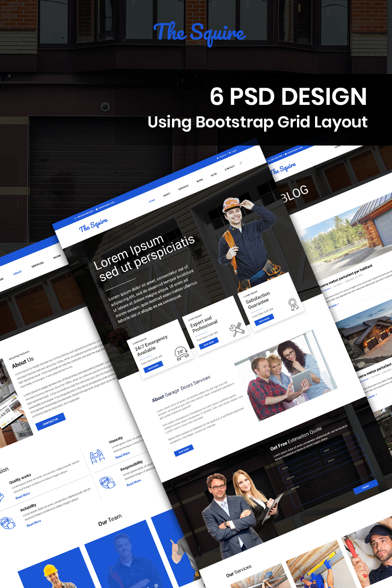Select the BLOG navigation item
The width and height of the screenshot is (392, 588).
click(x=214, y=174)
